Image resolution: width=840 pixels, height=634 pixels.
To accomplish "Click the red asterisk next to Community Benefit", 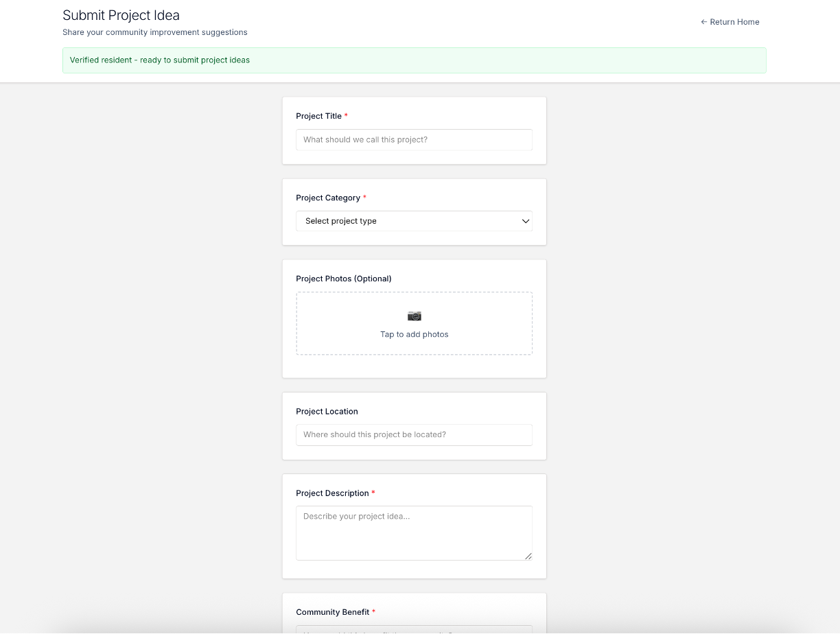I will coord(374,611).
